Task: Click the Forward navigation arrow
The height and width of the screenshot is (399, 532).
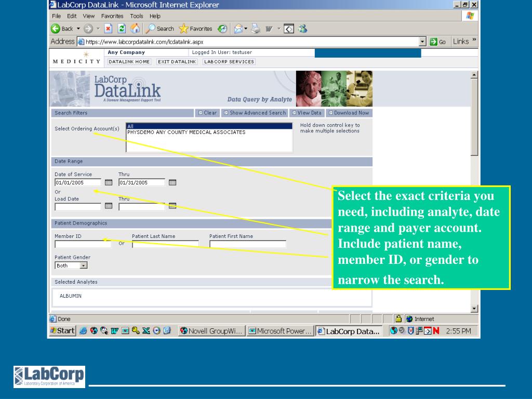Action: pos(88,29)
